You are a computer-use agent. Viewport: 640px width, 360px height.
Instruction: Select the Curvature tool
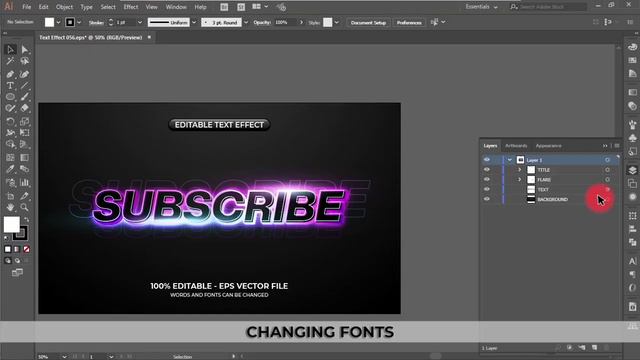(24, 74)
